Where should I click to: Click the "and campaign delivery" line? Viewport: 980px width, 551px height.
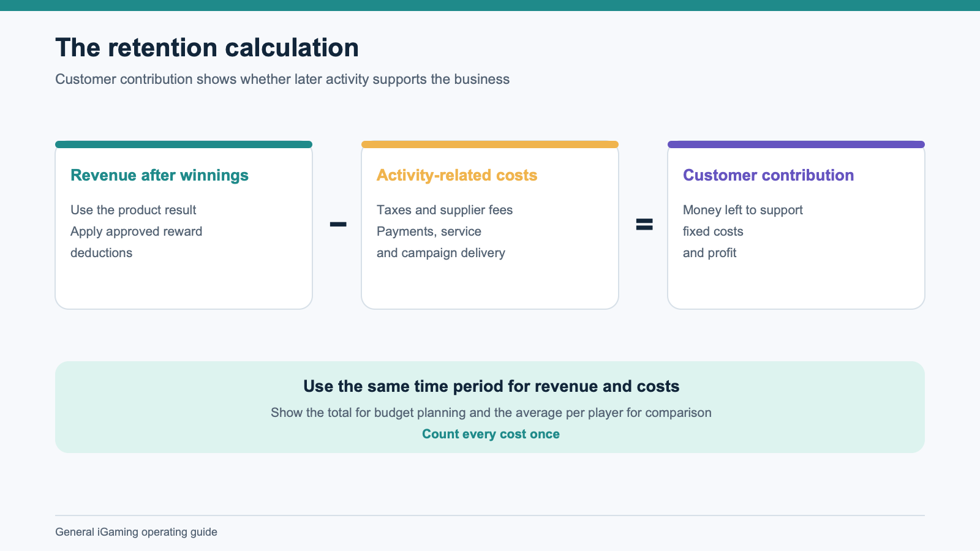[441, 253]
